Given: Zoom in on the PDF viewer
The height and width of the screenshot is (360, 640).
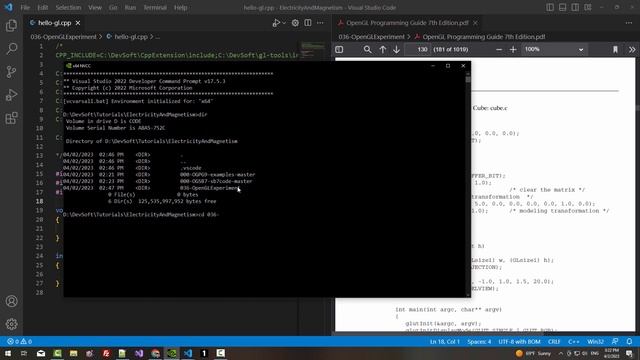Looking at the screenshot, I should [x=513, y=49].
